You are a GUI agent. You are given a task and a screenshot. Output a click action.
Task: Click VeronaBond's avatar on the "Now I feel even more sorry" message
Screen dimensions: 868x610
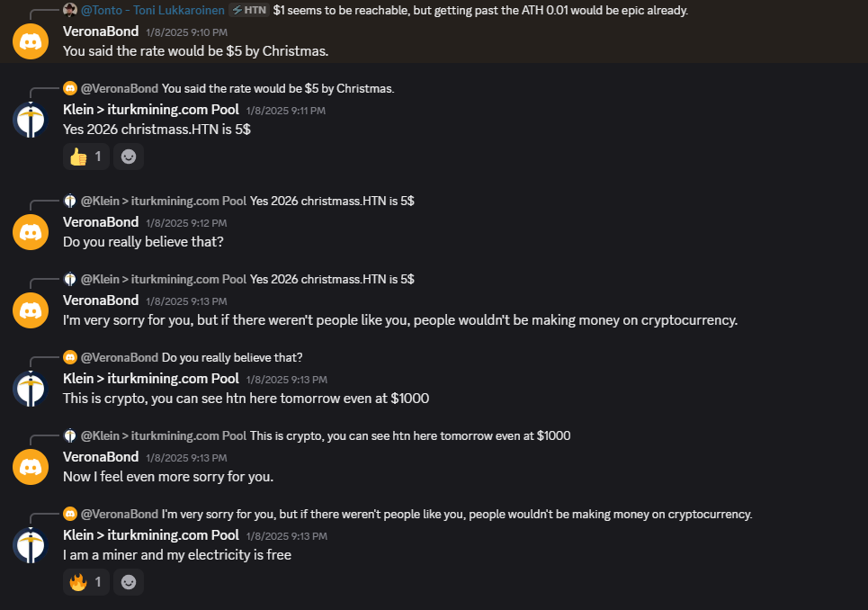pyautogui.click(x=31, y=467)
